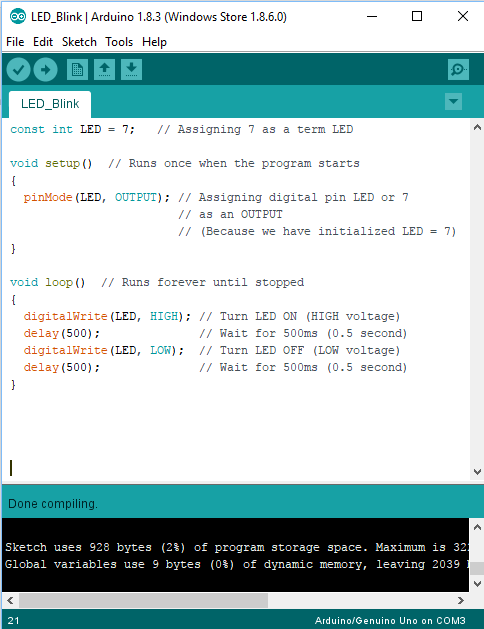Click the 'pinMode(LED, OUTPUT);' statement
The width and height of the screenshot is (484, 629).
coord(96,198)
